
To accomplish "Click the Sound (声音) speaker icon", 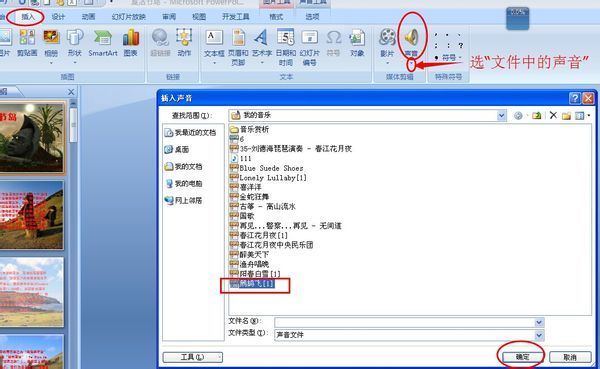I will point(412,37).
